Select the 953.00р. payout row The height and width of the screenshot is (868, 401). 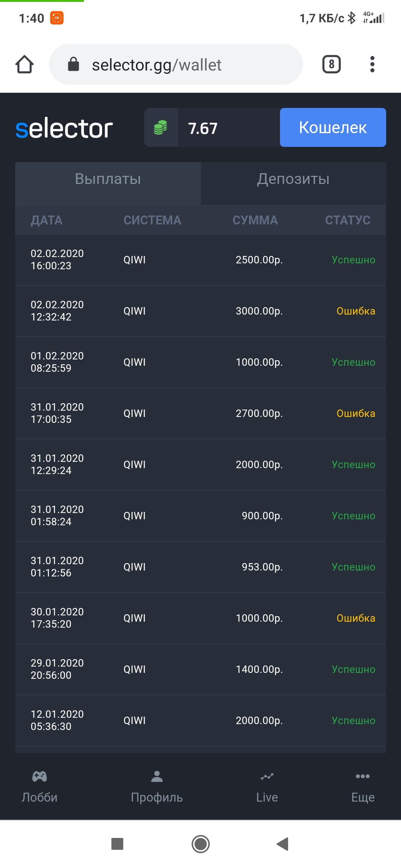pyautogui.click(x=200, y=567)
